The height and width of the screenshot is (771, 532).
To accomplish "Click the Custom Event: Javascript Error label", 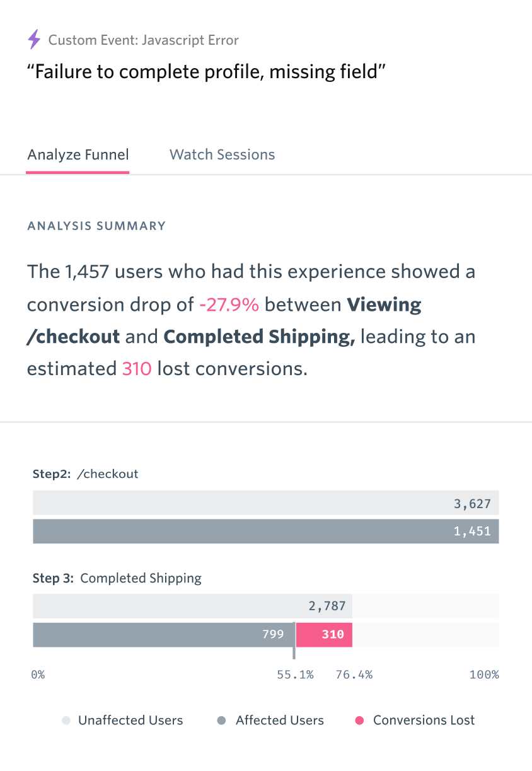I will (144, 40).
